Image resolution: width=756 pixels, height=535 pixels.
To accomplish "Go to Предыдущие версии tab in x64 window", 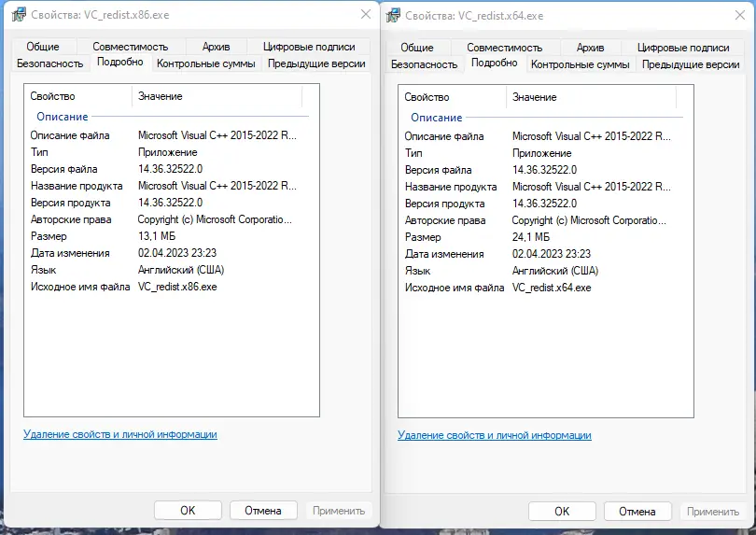I will coord(691,64).
